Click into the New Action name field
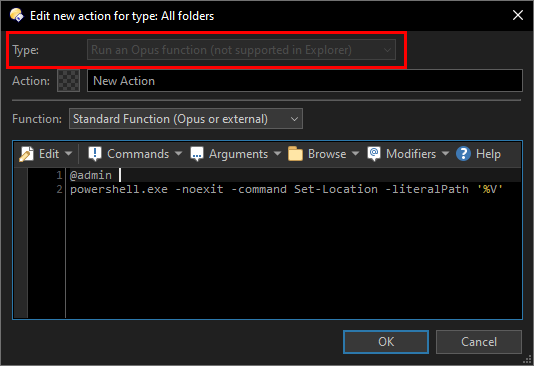This screenshot has height=366, width=534. click(x=305, y=81)
